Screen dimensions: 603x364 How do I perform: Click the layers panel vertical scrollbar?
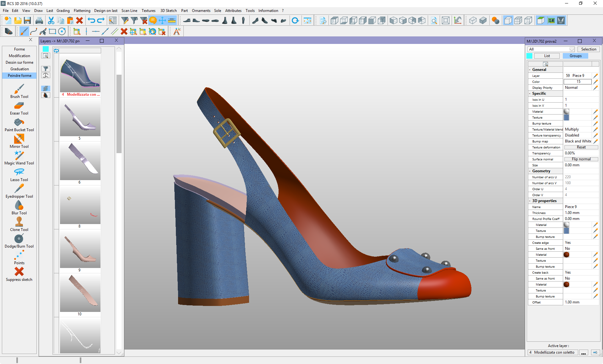119,114
